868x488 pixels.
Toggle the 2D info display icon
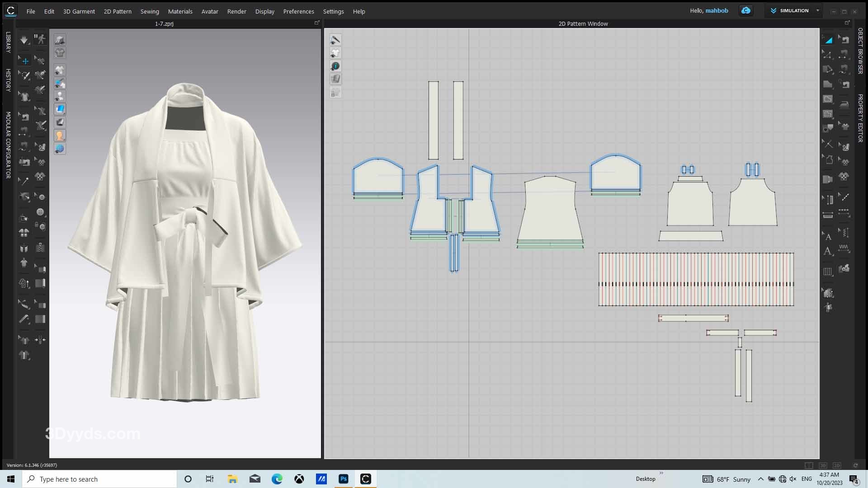[x=335, y=66]
